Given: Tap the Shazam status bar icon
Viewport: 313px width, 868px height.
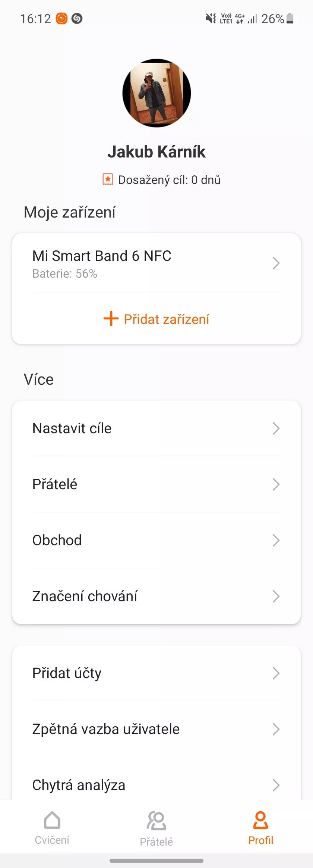Looking at the screenshot, I should (x=77, y=18).
